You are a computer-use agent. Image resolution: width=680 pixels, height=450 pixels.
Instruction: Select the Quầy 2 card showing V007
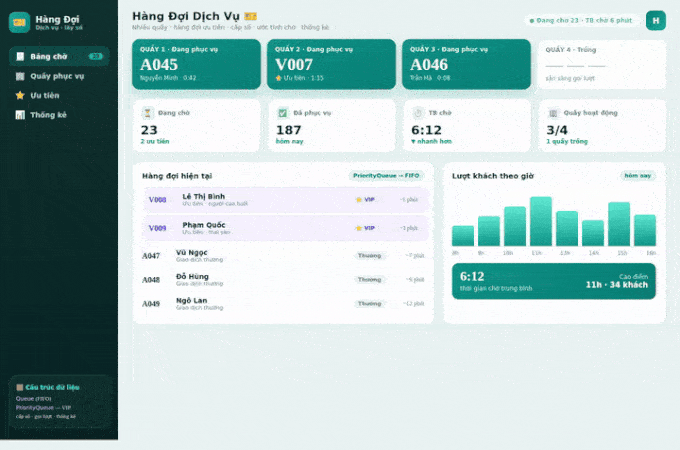pos(331,64)
